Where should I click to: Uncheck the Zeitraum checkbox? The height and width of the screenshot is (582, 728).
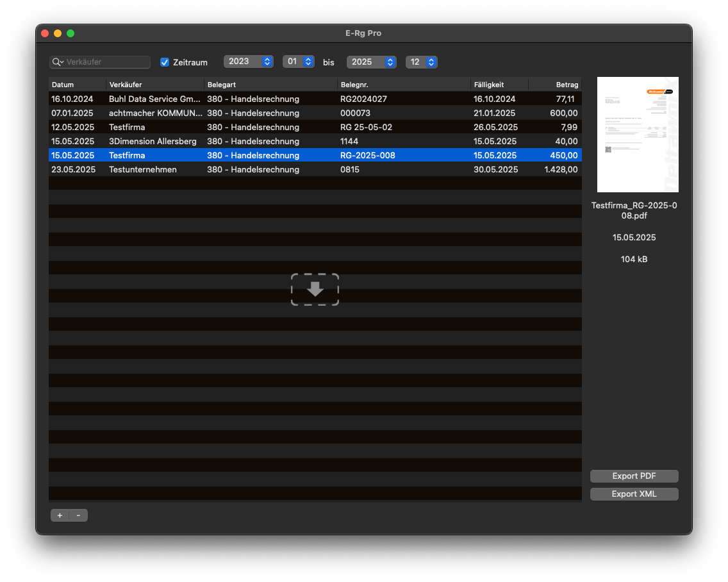[165, 62]
